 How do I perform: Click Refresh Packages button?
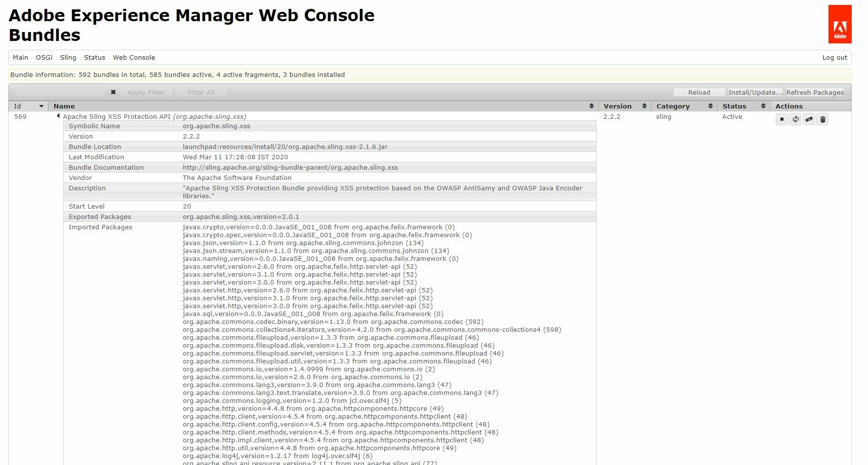click(x=815, y=92)
